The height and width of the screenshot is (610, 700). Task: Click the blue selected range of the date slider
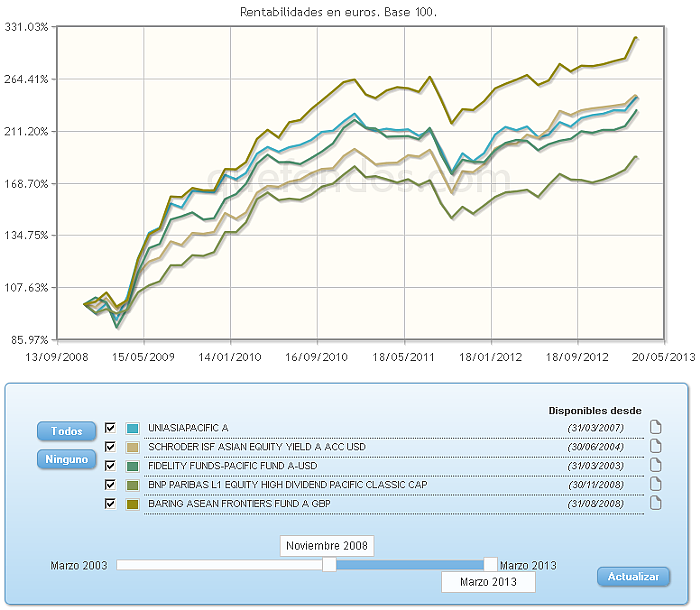pyautogui.click(x=410, y=565)
